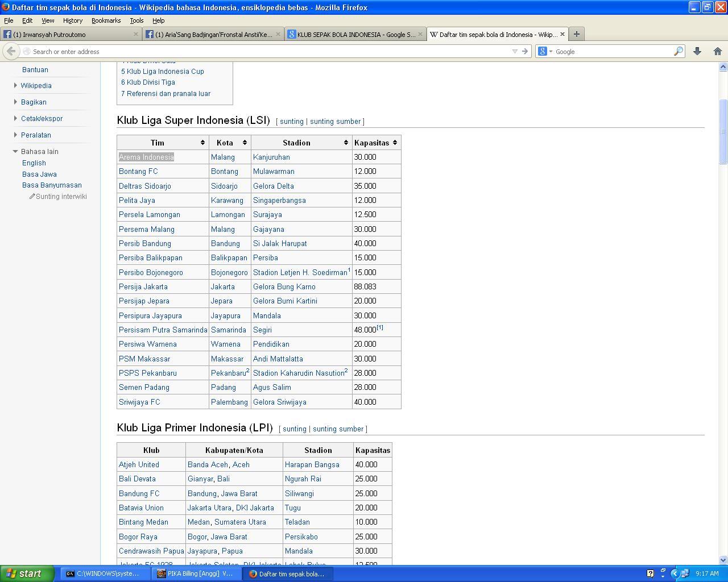This screenshot has width=728, height=582.
Task: Open the View menu
Action: pos(48,20)
